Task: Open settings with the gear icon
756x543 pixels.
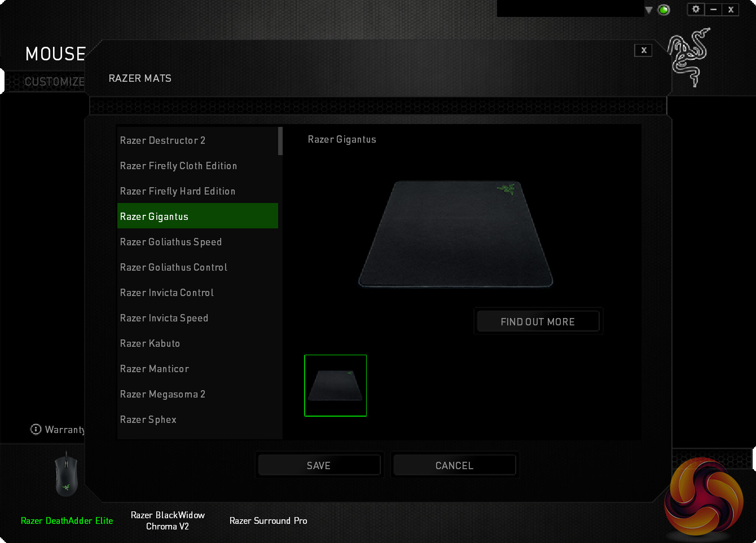Action: (x=696, y=9)
